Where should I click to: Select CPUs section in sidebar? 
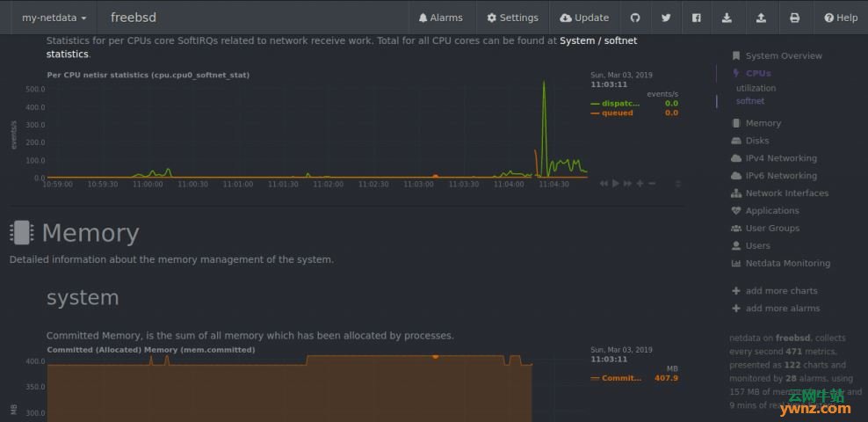pyautogui.click(x=758, y=73)
